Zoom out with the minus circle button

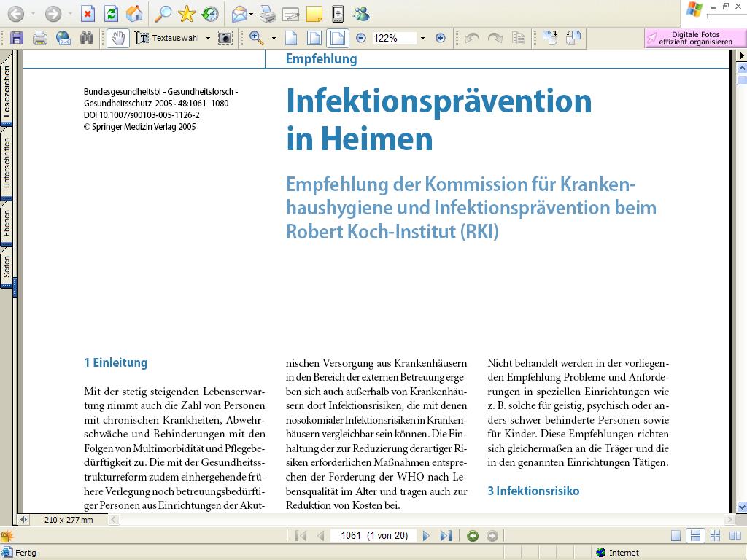pyautogui.click(x=361, y=38)
